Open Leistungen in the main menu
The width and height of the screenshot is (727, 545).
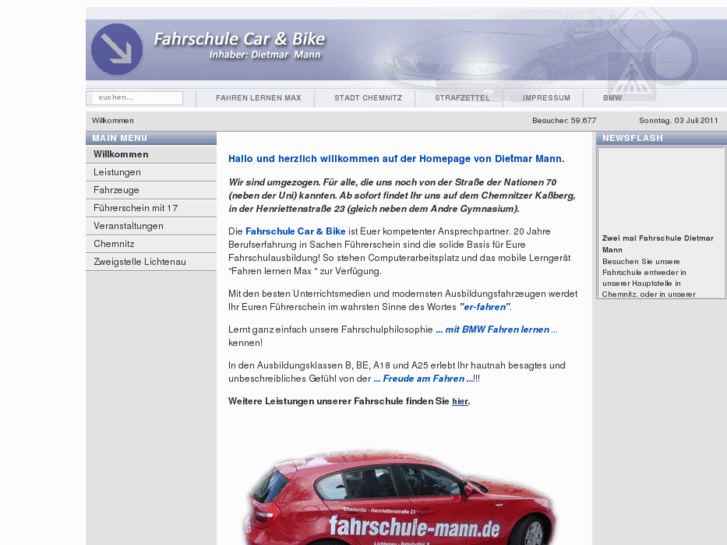tap(151, 173)
